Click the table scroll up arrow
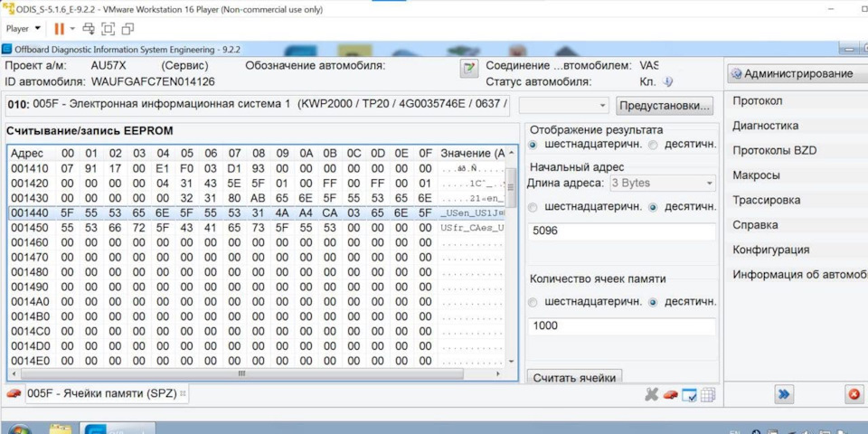 (x=510, y=153)
